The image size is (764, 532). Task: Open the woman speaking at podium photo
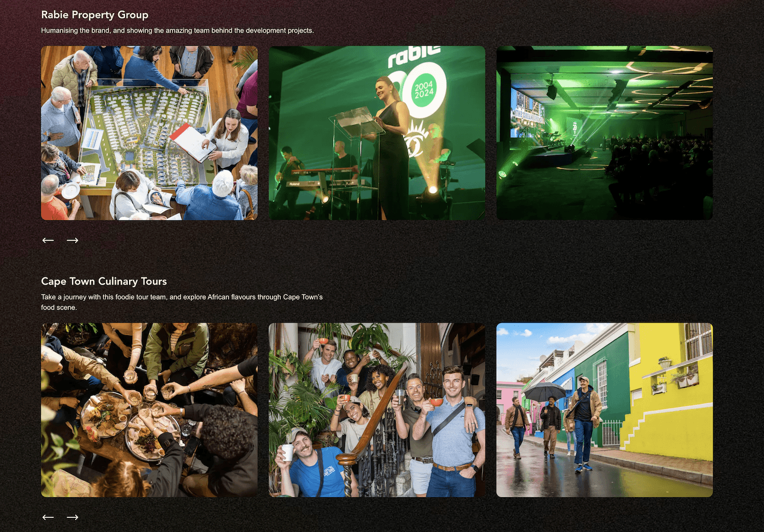(x=377, y=133)
